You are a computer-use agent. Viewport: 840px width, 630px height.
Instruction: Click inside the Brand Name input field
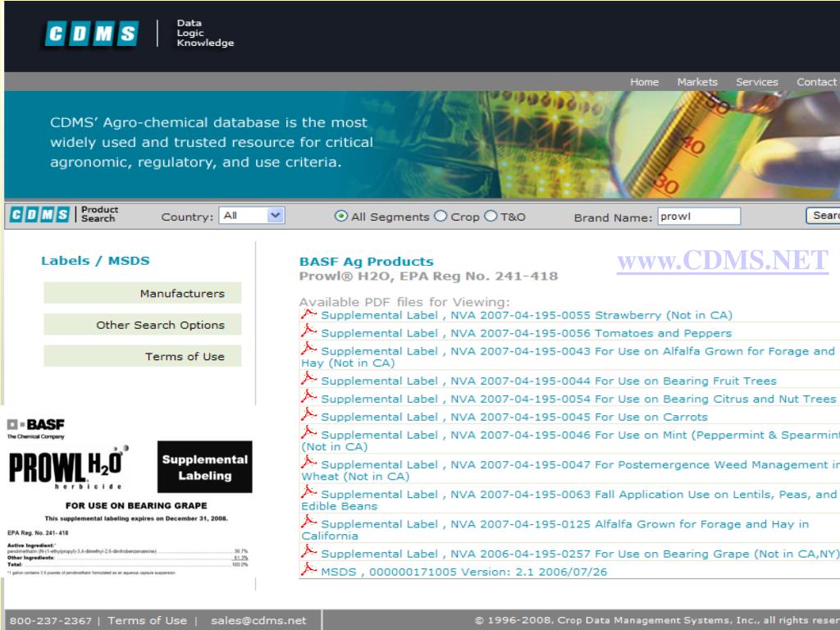699,217
